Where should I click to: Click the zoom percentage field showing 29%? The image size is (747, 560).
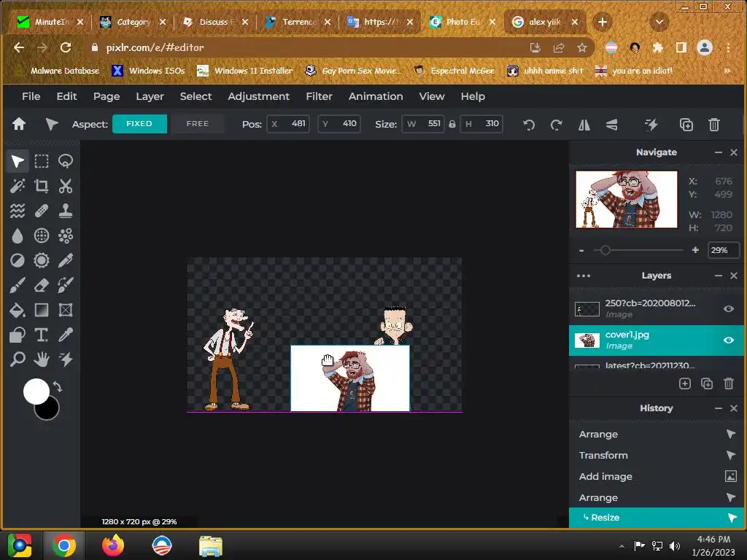coord(723,250)
